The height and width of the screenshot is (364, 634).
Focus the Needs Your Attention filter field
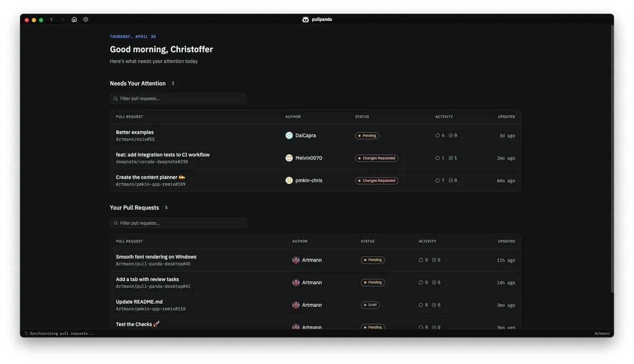(x=178, y=99)
